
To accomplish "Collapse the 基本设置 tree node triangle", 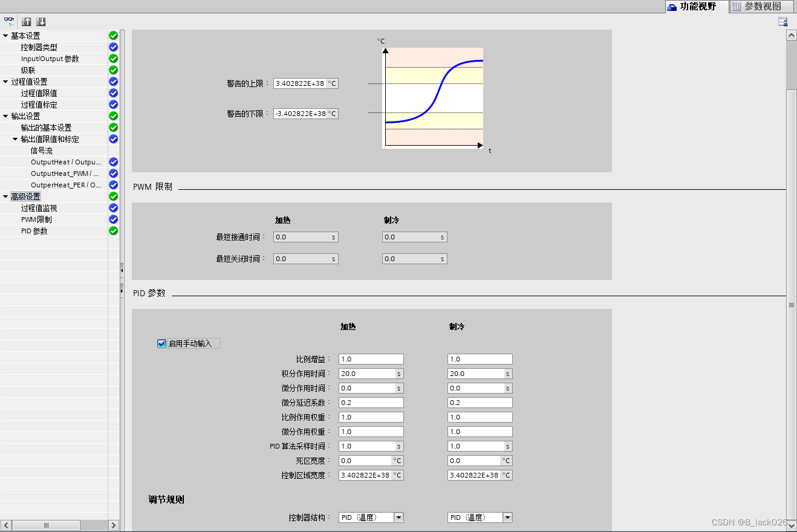I will (5, 36).
